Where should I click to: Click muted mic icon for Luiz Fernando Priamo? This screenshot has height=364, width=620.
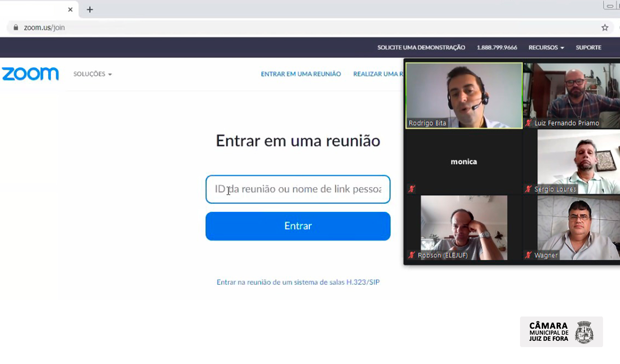(528, 123)
